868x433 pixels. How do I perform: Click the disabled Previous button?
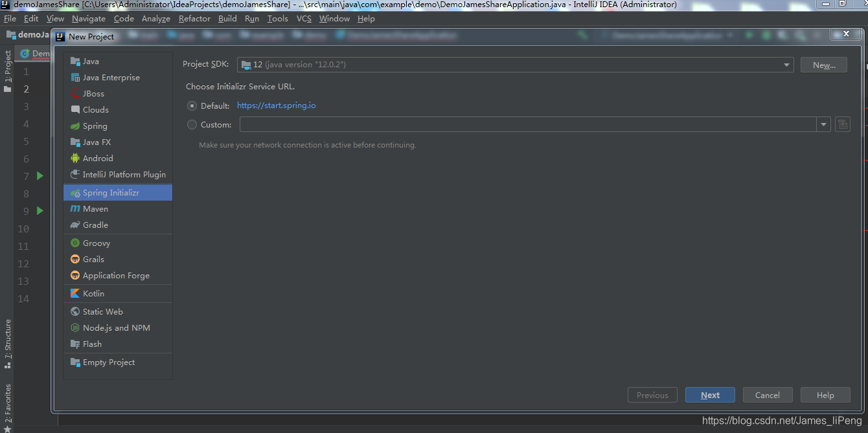coord(652,395)
